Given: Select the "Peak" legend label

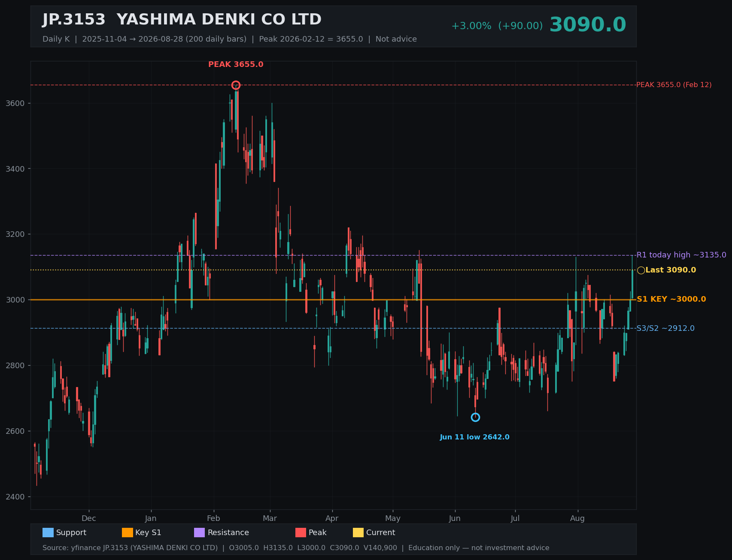Looking at the screenshot, I should click(318, 533).
